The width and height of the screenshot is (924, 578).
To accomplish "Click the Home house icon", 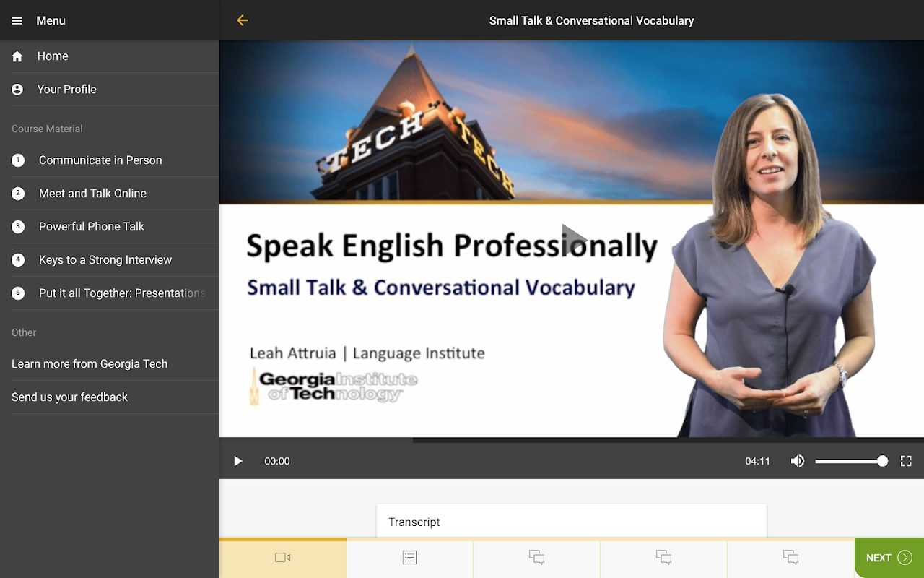I will point(17,56).
